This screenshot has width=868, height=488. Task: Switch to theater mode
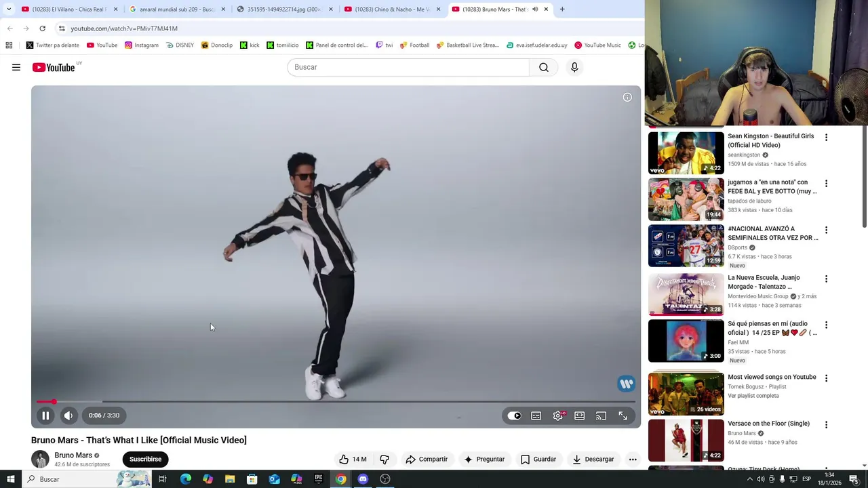pos(580,415)
